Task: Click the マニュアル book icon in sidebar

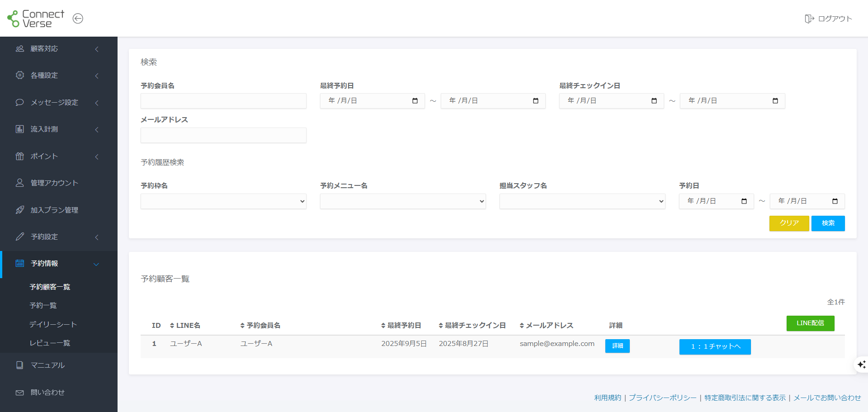Action: coord(20,365)
